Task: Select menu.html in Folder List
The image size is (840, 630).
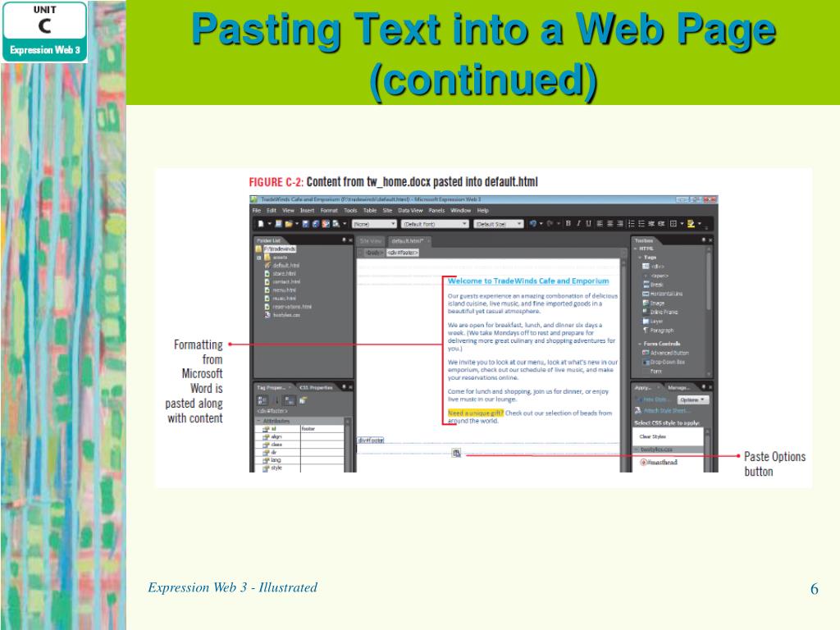Action: click(284, 290)
